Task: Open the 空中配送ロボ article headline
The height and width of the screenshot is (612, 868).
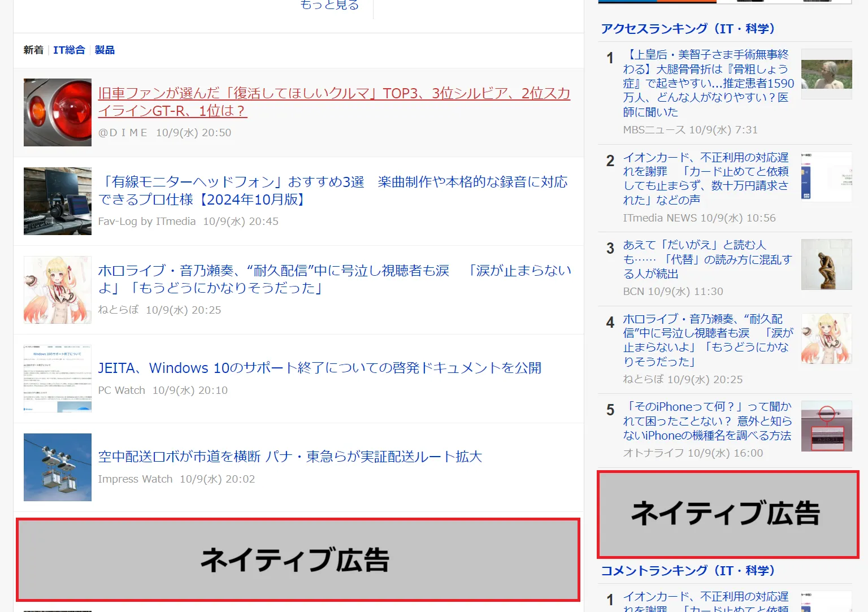Action: (x=290, y=457)
